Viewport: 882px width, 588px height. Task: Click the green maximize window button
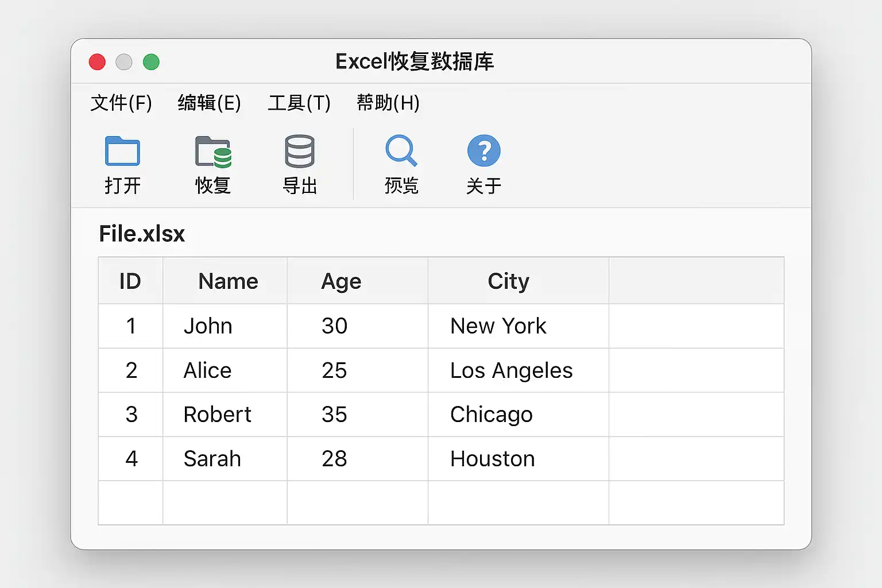(x=151, y=61)
